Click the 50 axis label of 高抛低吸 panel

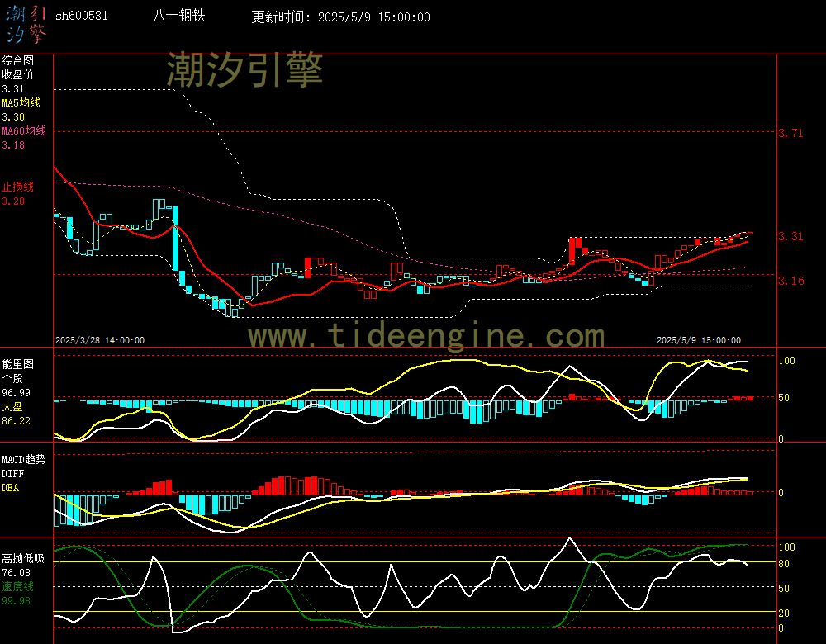point(784,589)
